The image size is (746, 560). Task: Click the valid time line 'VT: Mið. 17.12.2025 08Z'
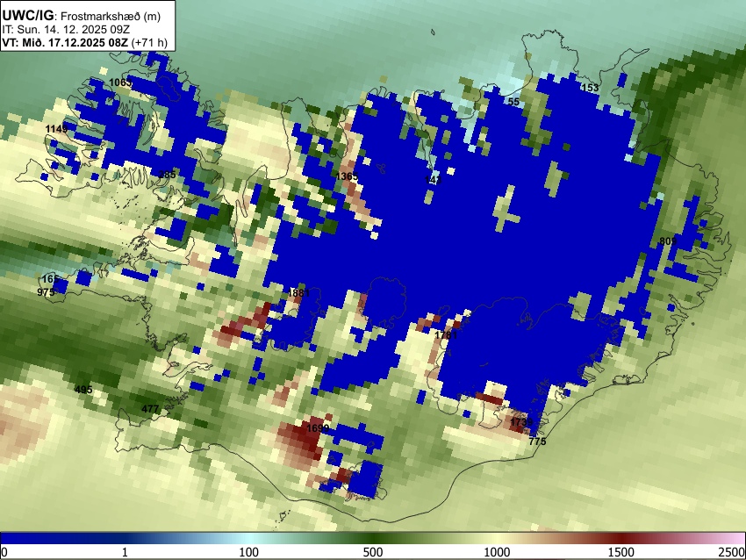click(x=65, y=42)
